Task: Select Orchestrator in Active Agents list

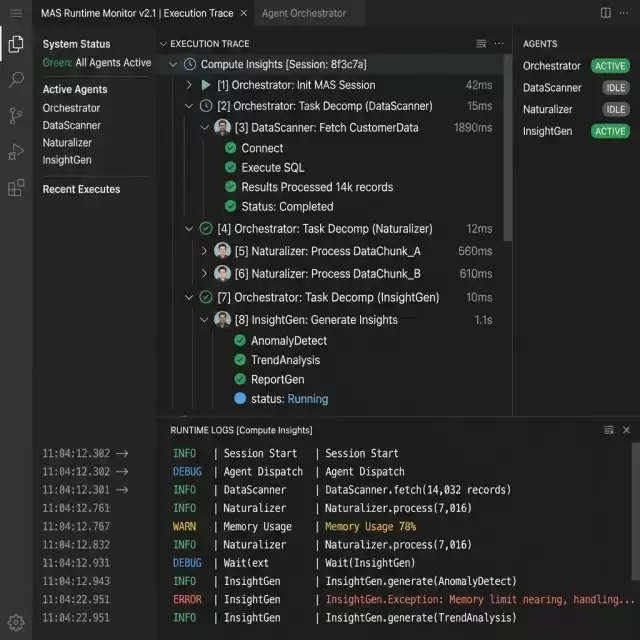Action: pyautogui.click(x=71, y=108)
